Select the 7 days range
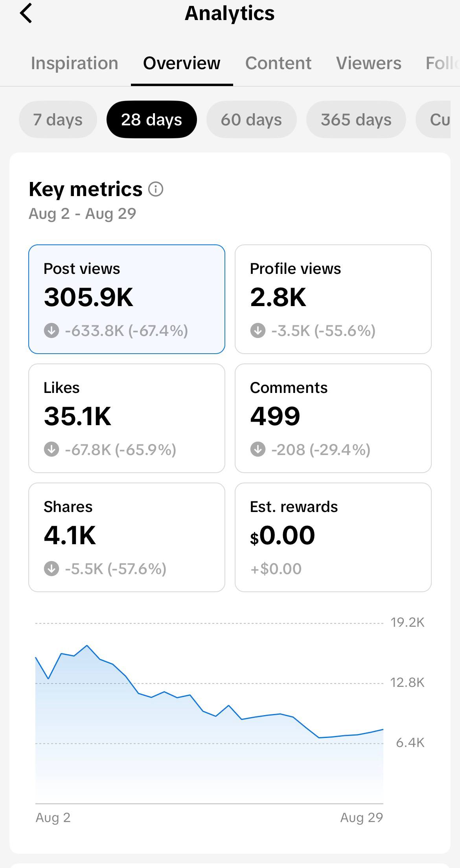 coord(58,119)
